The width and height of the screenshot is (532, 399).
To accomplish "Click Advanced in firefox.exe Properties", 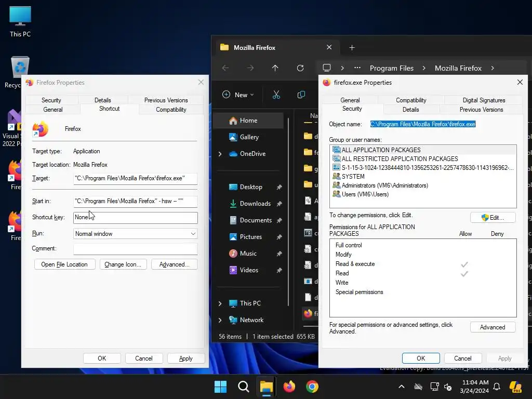I will coord(493,327).
